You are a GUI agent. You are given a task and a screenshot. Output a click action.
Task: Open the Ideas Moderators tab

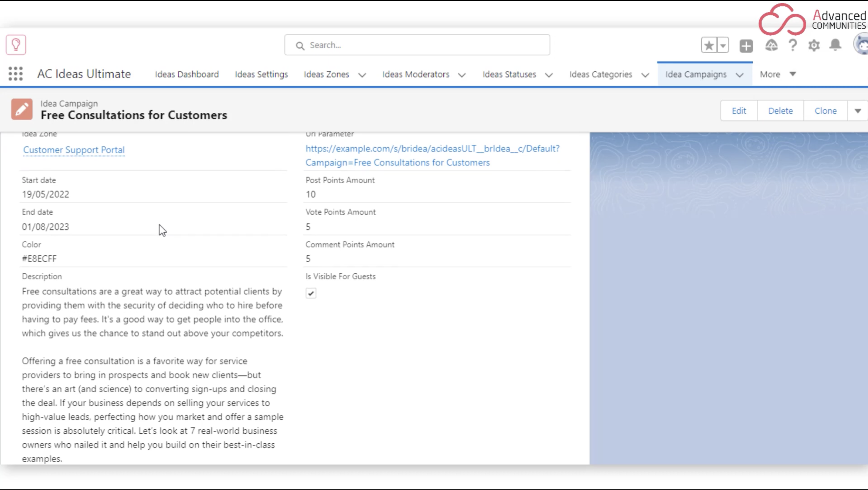pyautogui.click(x=416, y=74)
